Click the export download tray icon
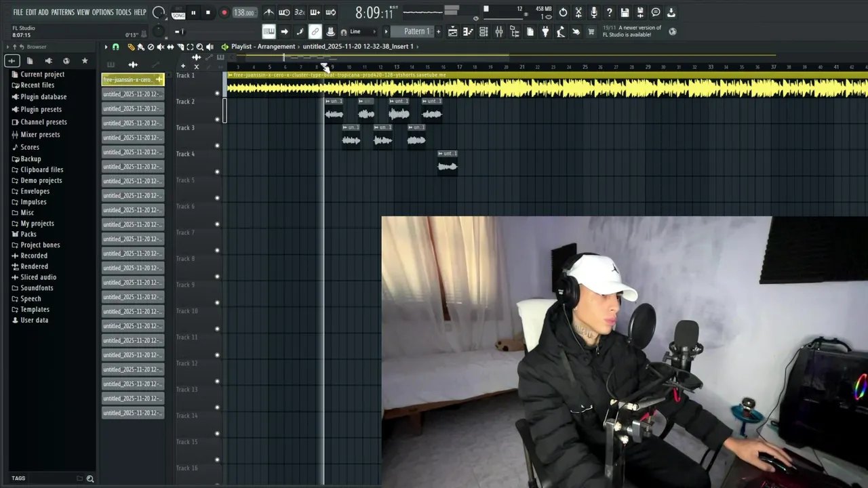 click(671, 12)
